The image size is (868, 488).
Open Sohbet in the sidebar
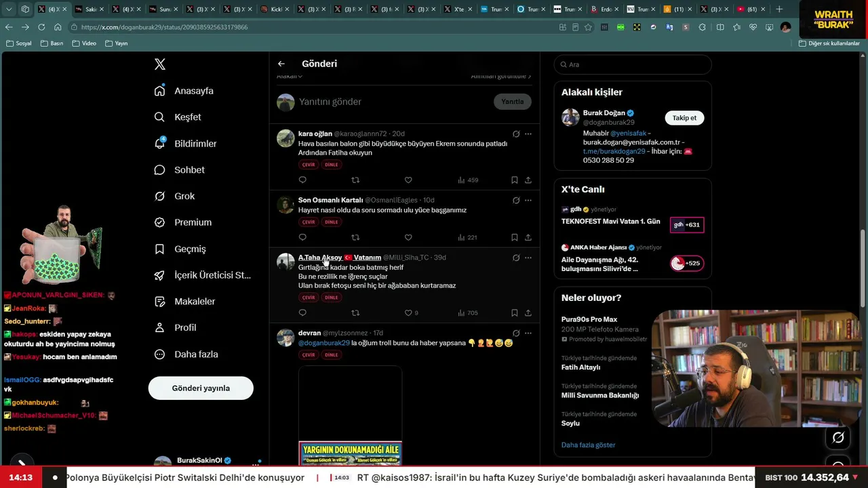point(179,170)
